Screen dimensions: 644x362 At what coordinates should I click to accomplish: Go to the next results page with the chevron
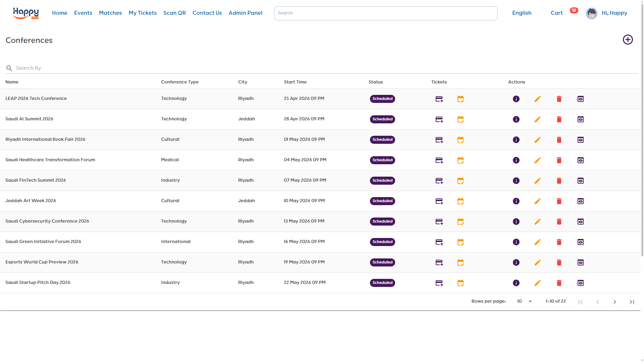pyautogui.click(x=615, y=302)
